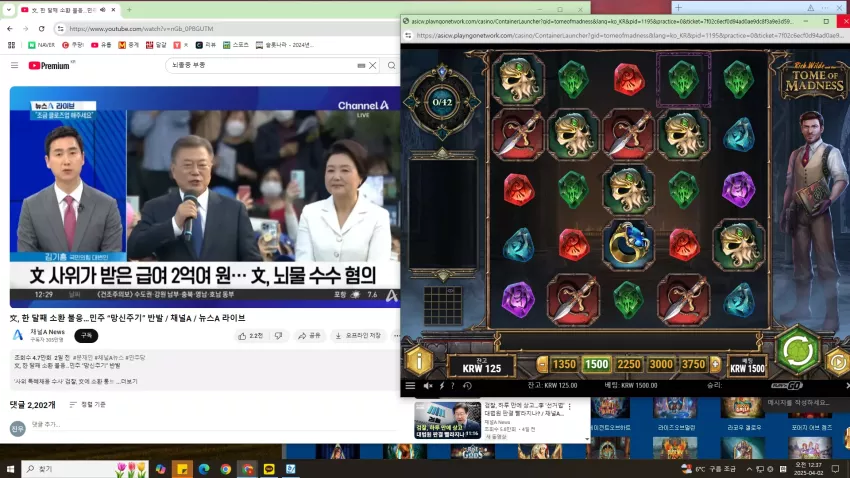Open site information icon in the YouTube address bar
The image size is (850, 478).
(60, 28)
